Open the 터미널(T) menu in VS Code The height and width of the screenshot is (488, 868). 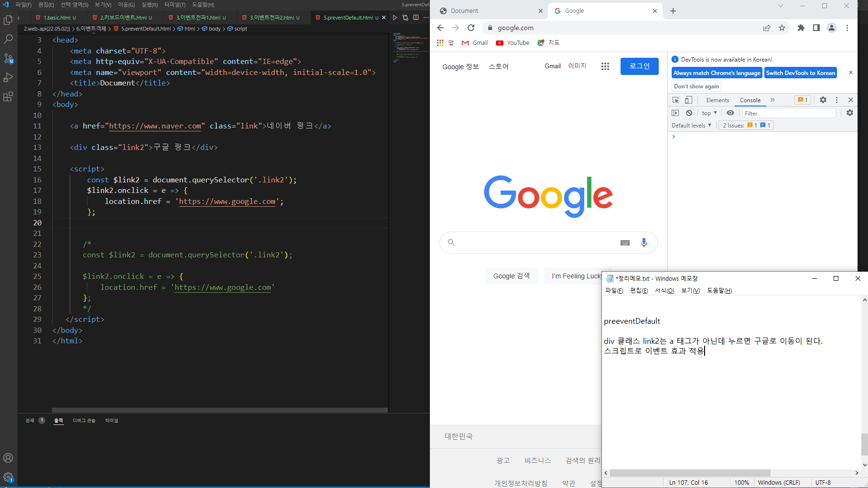[x=175, y=5]
